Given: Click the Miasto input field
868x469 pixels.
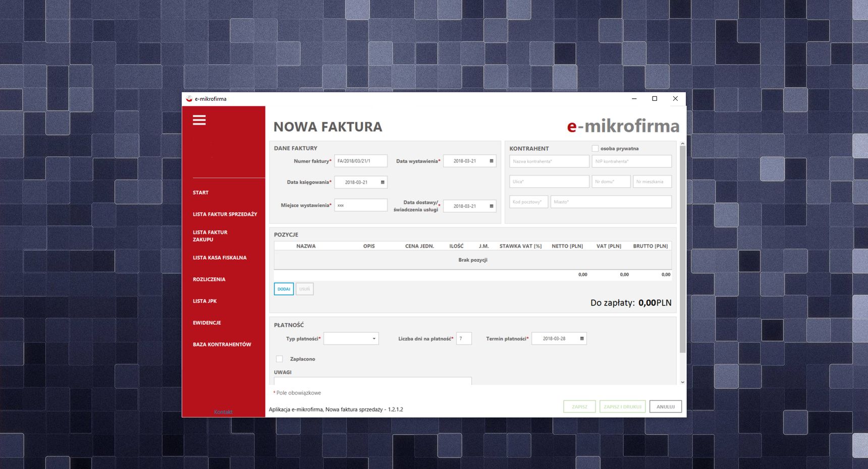Looking at the screenshot, I should (611, 202).
